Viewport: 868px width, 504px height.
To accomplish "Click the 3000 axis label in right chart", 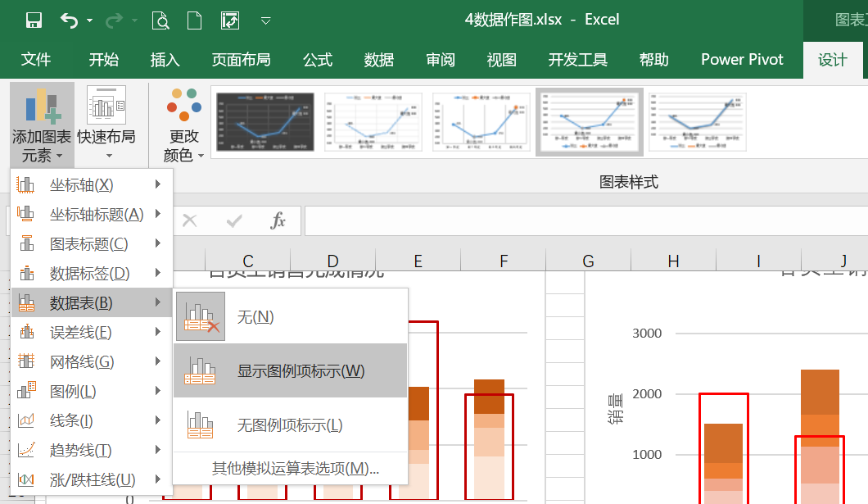I will [647, 334].
